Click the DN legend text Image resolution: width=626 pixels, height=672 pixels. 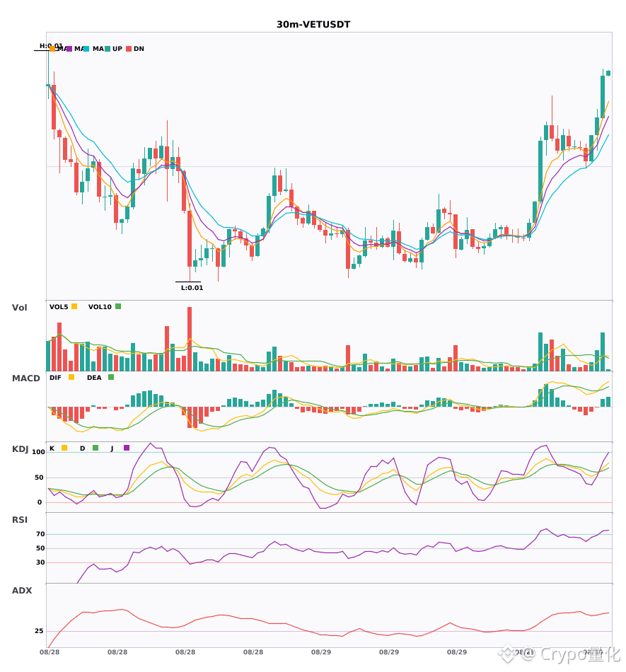click(x=139, y=49)
